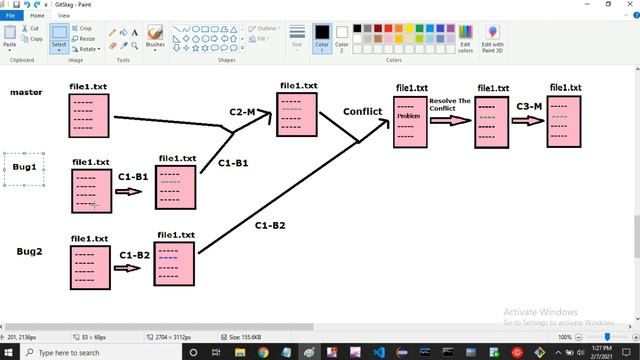Open the shape Fill dropdown

[x=259, y=39]
